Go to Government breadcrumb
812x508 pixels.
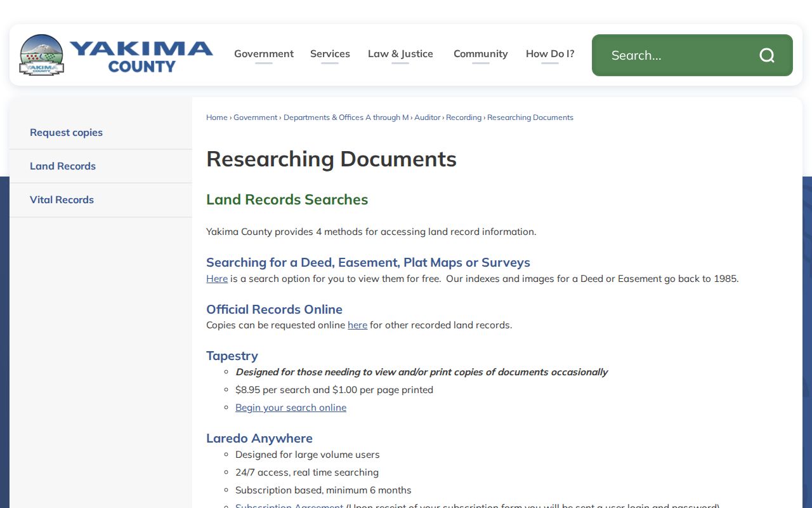[256, 117]
